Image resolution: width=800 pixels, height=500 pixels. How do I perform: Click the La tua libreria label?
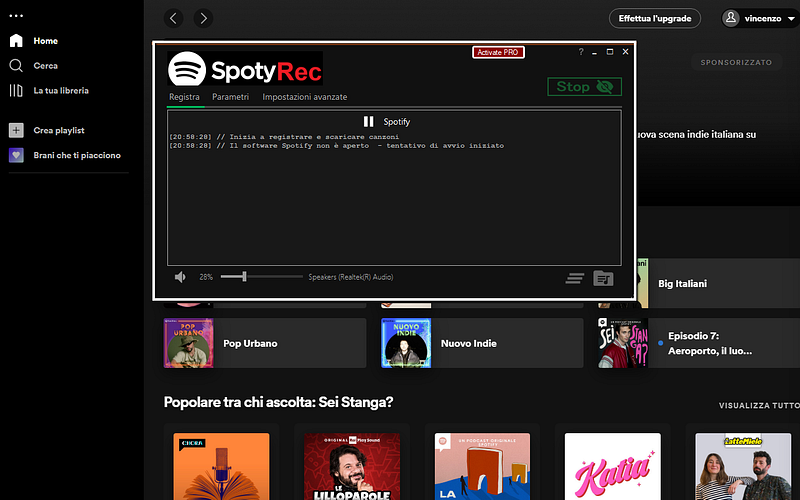click(61, 91)
